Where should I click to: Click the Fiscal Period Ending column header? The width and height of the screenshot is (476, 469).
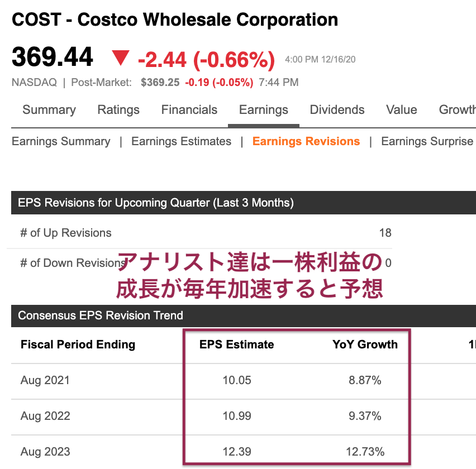coord(78,344)
